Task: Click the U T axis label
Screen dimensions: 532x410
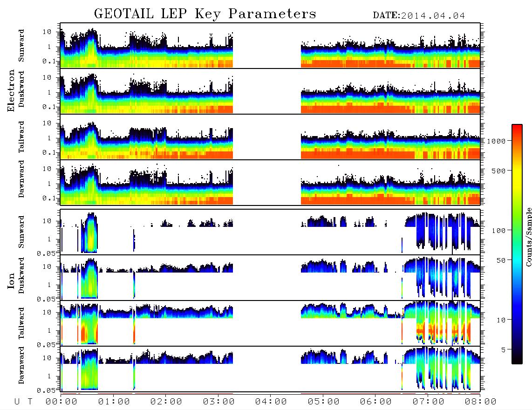Action: coord(23,402)
